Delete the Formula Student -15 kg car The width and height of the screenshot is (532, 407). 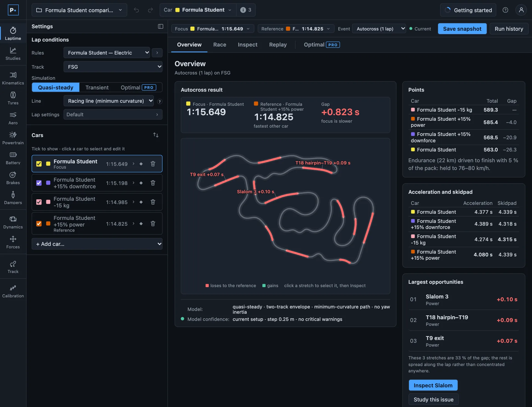point(153,202)
